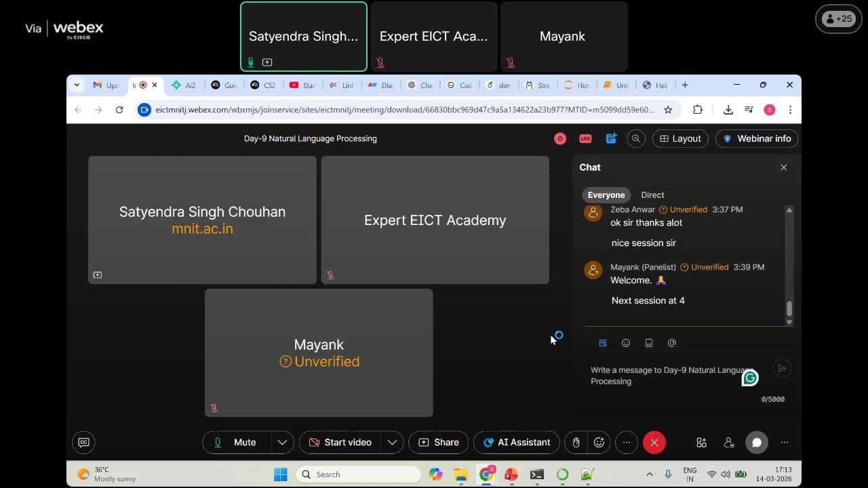Open emoji reactions icon
Image resolution: width=868 pixels, height=488 pixels.
pyautogui.click(x=599, y=443)
